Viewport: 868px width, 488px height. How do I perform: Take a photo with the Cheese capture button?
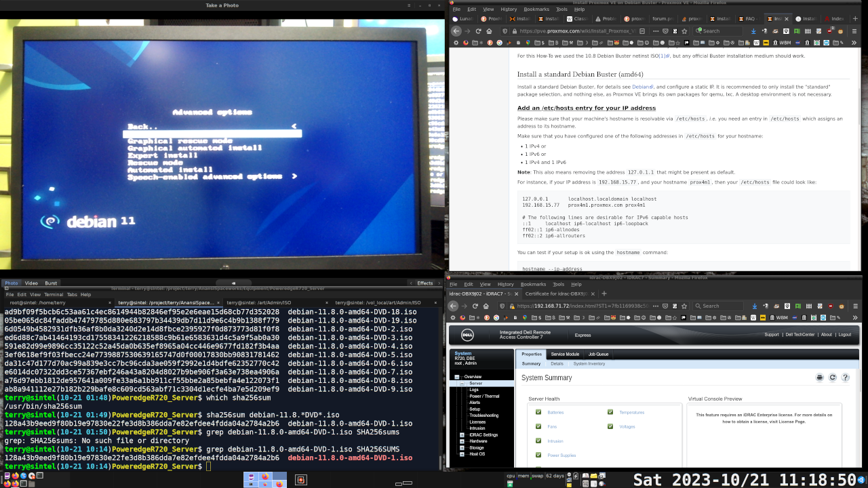[x=232, y=283]
